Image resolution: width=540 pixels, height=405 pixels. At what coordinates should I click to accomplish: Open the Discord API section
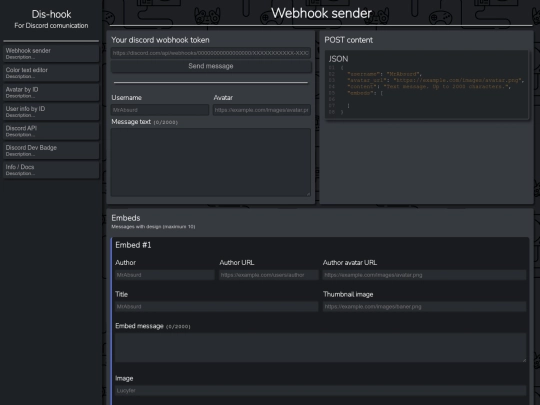click(x=51, y=131)
